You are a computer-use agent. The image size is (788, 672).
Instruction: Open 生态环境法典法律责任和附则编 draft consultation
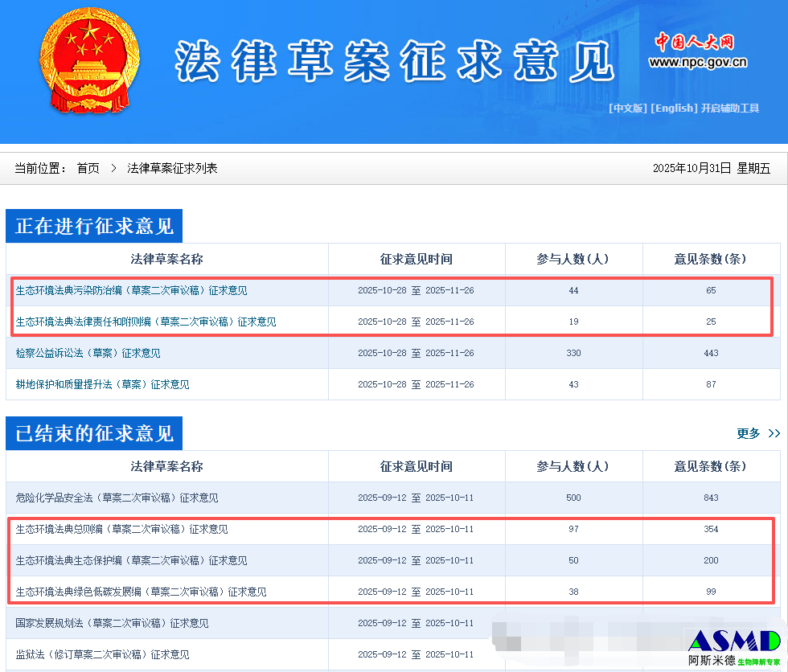pos(146,322)
